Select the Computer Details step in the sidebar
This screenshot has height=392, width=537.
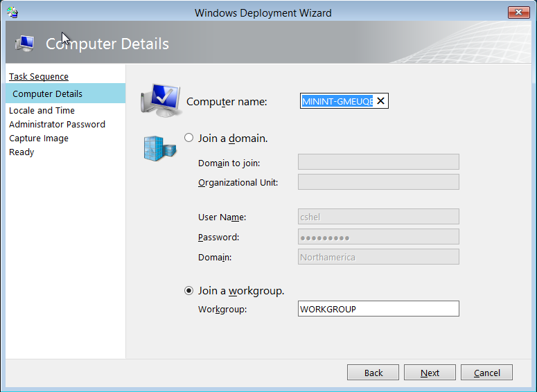pos(65,93)
